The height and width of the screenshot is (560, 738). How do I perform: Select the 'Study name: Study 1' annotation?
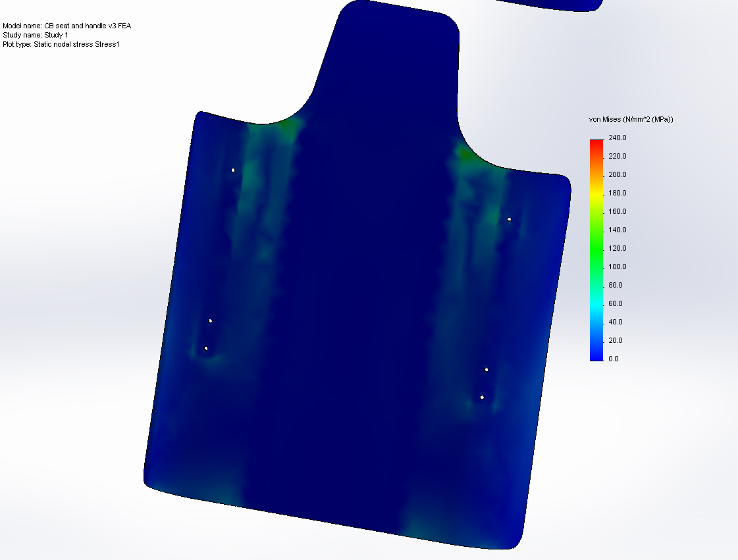tap(36, 35)
